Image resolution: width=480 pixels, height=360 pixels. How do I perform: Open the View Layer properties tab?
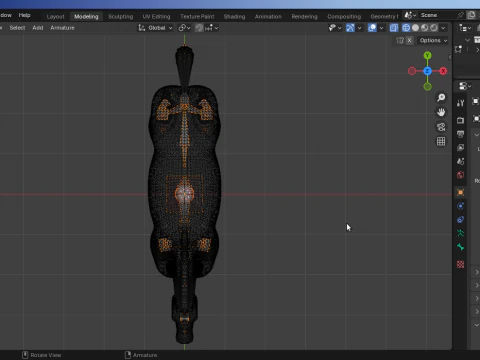[x=460, y=148]
